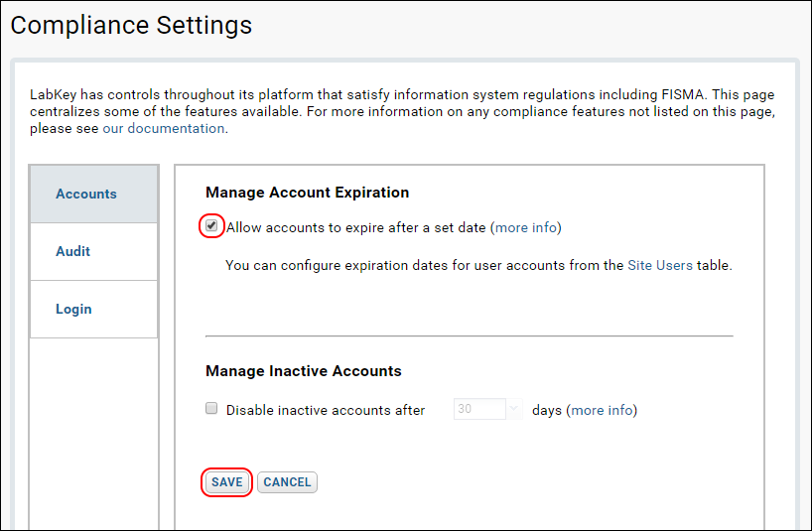The height and width of the screenshot is (531, 812).
Task: Click the Allow accounts to expire label text
Action: tap(356, 227)
